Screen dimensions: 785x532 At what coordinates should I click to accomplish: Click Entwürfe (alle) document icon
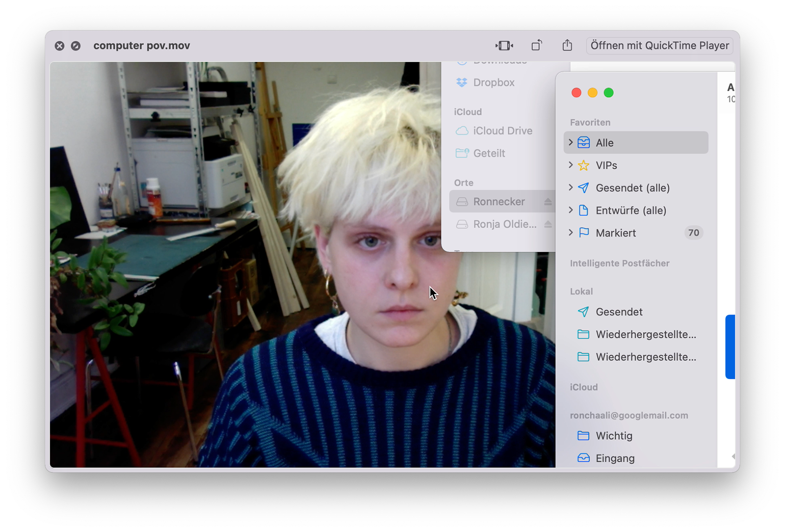[x=584, y=210]
